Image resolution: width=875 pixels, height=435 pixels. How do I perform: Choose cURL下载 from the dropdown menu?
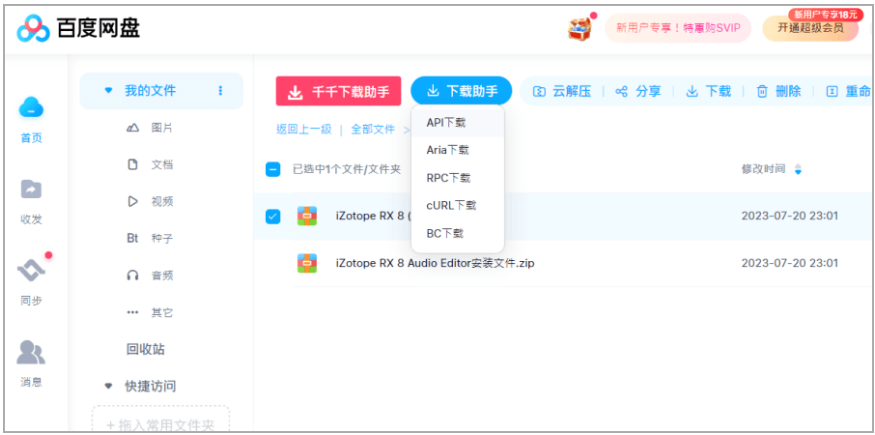[458, 205]
